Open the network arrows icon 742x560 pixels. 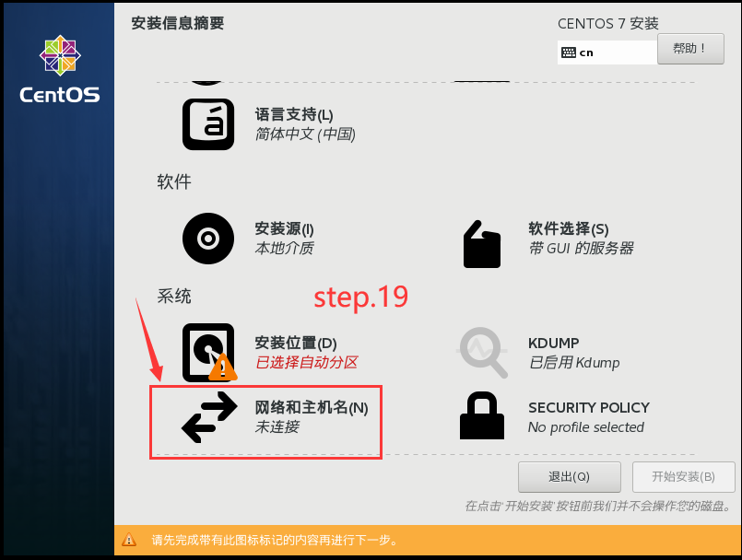coord(209,417)
